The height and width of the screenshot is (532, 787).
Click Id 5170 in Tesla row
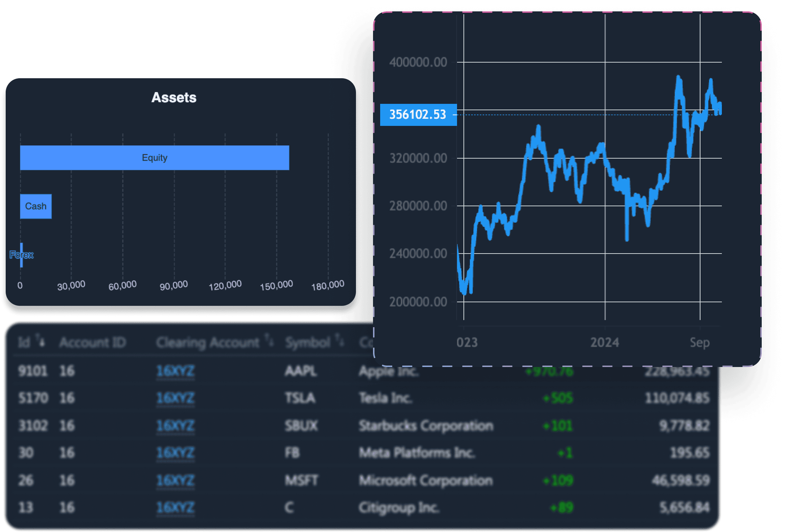coord(33,398)
